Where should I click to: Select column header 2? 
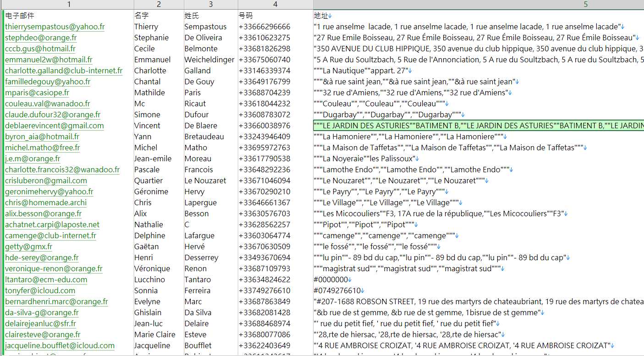click(159, 5)
